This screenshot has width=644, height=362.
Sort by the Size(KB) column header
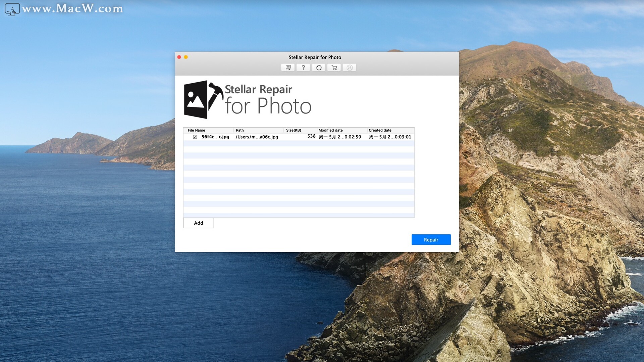click(300, 130)
